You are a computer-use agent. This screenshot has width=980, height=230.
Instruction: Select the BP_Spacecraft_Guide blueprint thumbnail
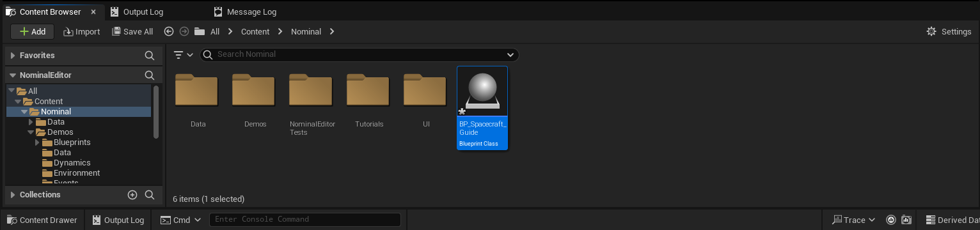pyautogui.click(x=482, y=108)
